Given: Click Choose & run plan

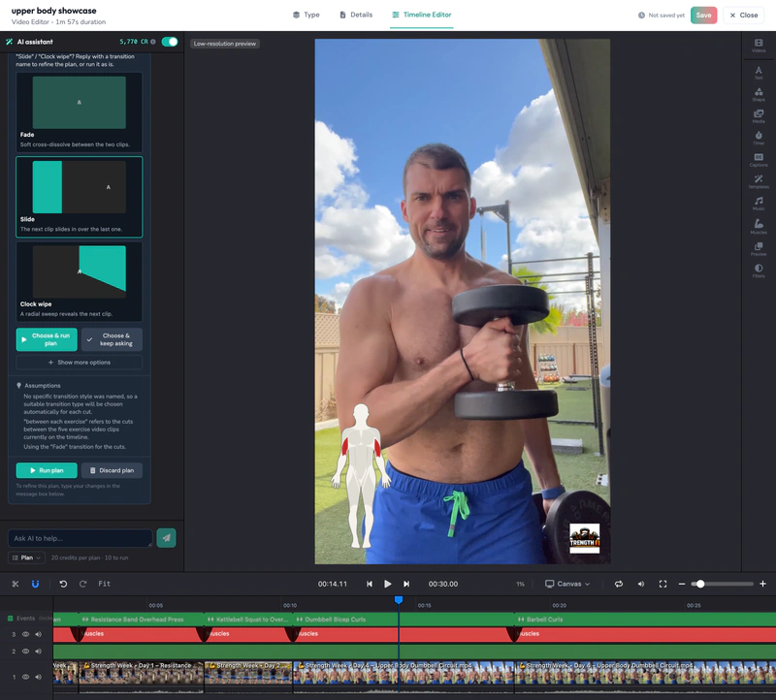Looking at the screenshot, I should point(47,339).
